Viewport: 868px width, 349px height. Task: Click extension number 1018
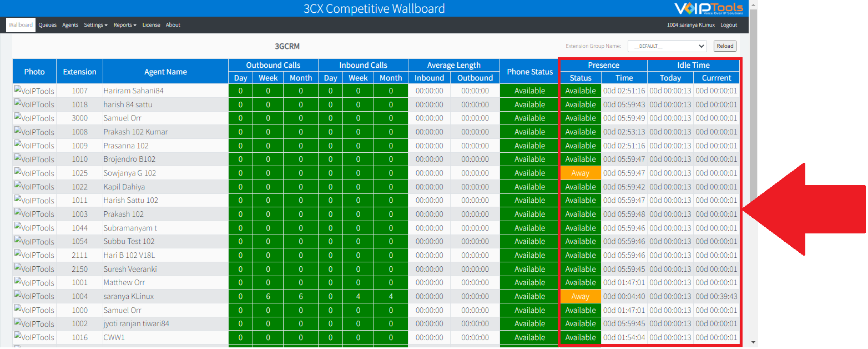pos(79,104)
